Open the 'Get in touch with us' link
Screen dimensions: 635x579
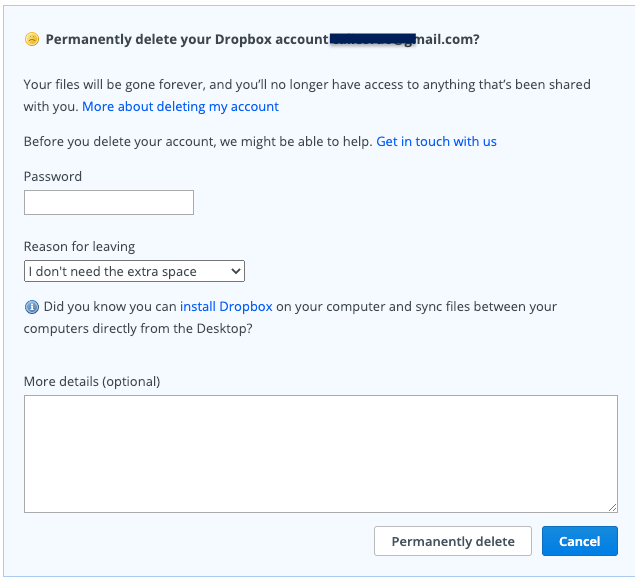[436, 141]
